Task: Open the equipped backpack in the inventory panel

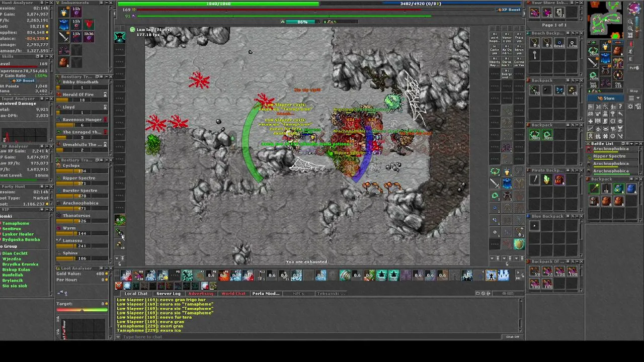Action: tap(618, 52)
